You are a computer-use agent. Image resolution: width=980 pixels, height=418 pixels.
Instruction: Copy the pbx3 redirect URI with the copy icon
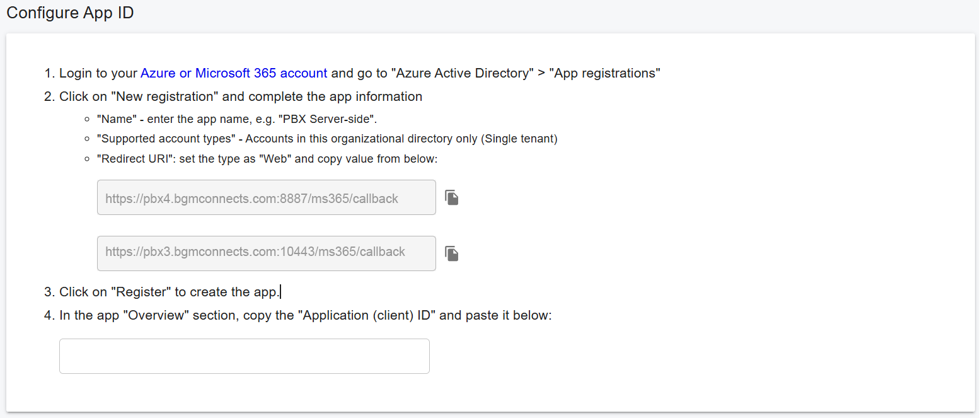(x=451, y=253)
